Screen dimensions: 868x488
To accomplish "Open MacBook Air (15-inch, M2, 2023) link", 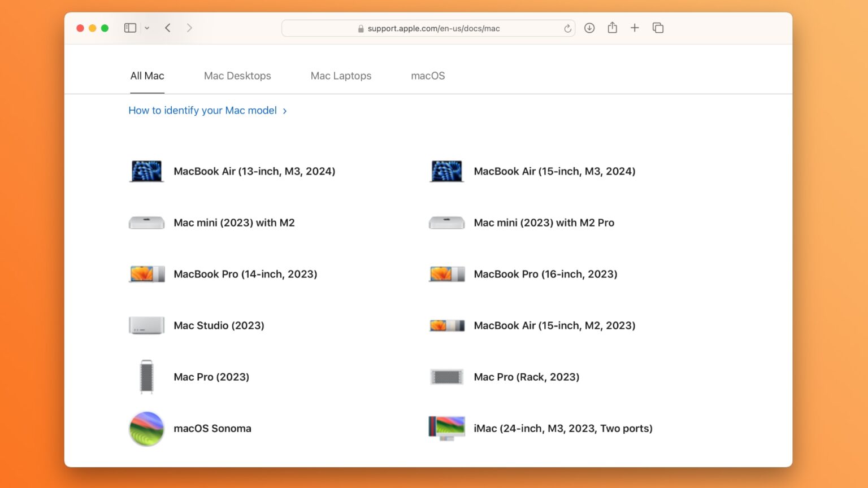I will pyautogui.click(x=554, y=325).
